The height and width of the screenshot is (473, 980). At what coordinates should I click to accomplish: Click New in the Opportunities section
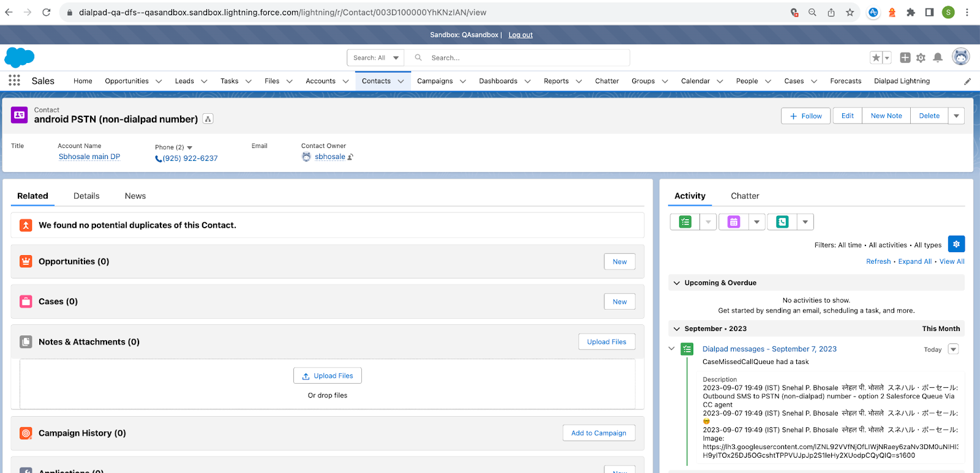click(x=620, y=262)
